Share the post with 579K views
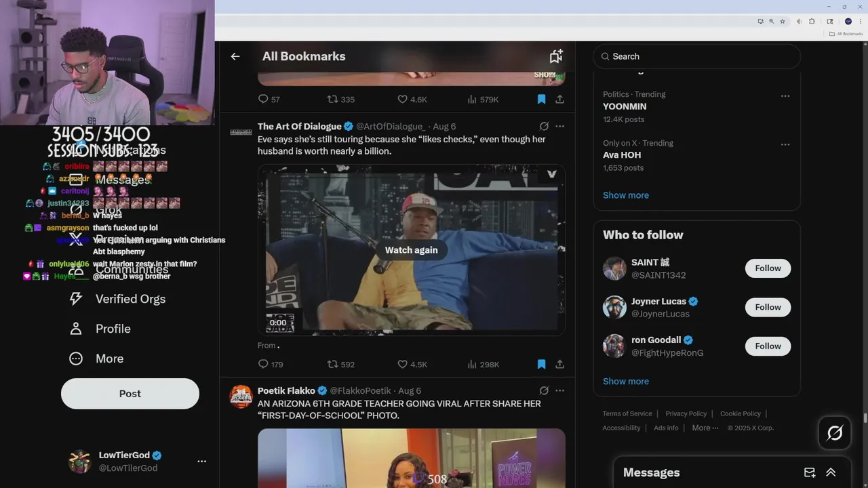Screen dimensions: 868x488 [559, 99]
